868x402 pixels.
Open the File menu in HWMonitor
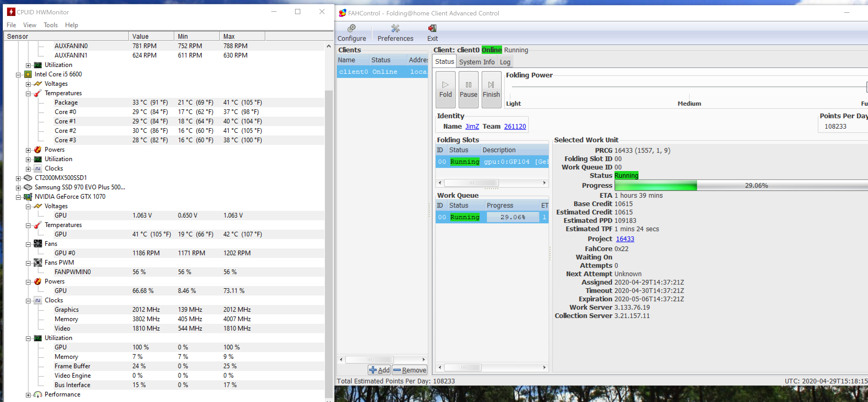[11, 25]
